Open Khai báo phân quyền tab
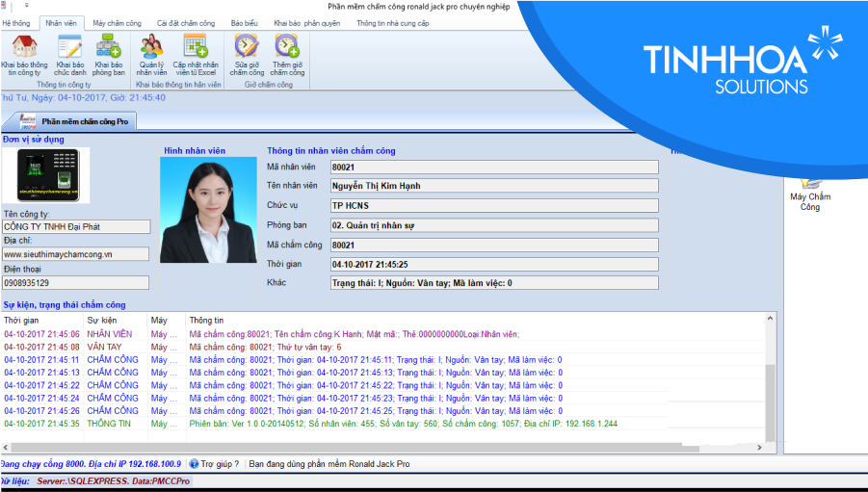This screenshot has width=868, height=492. coord(306,23)
